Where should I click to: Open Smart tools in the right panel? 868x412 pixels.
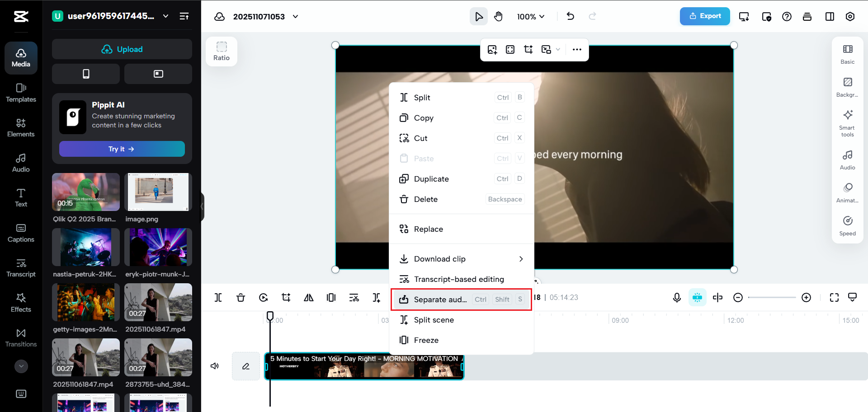click(x=848, y=123)
